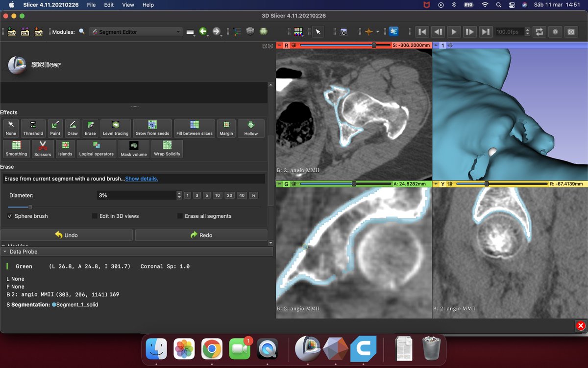The height and width of the screenshot is (368, 588).
Task: Select the Grow from seeds effect
Action: 152,128
